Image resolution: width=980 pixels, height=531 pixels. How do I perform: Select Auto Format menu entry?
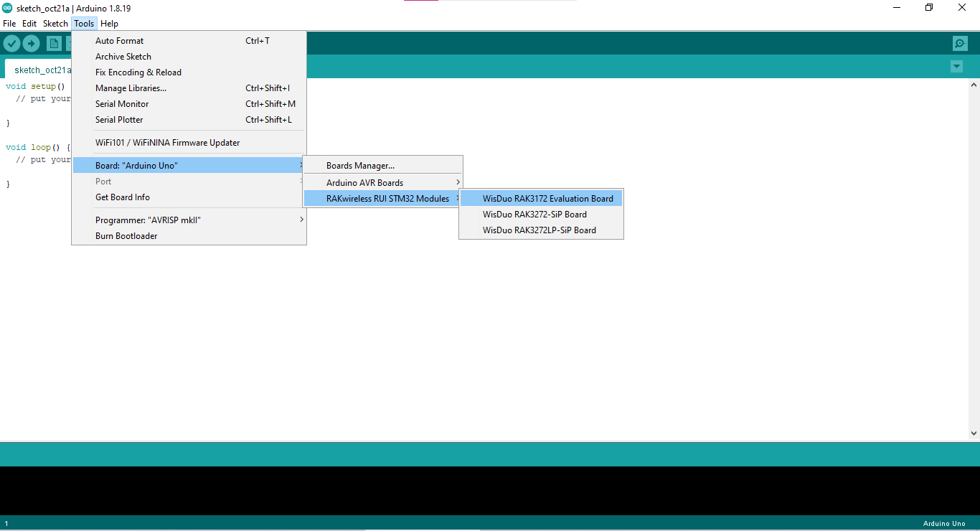(x=189, y=41)
